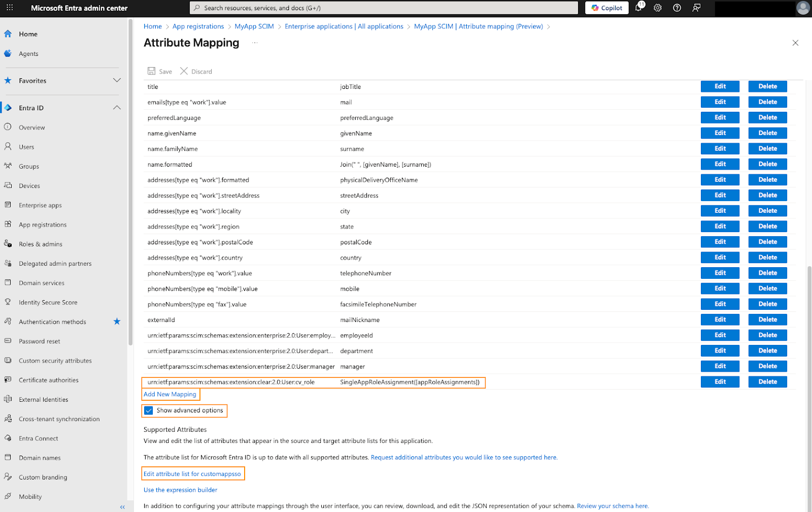Click the Agents sidebar icon
812x512 pixels.
click(8, 53)
